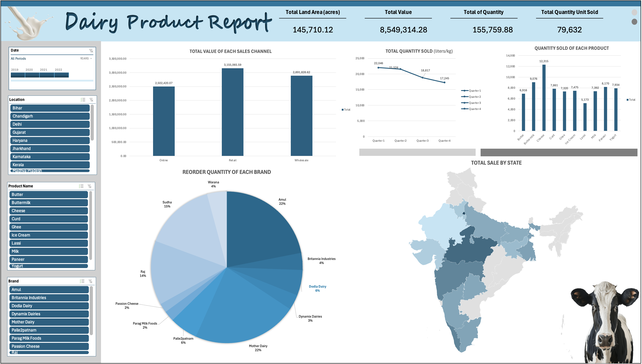Select the Retail bar in sales channel chart
642x364 pixels.
coord(233,112)
